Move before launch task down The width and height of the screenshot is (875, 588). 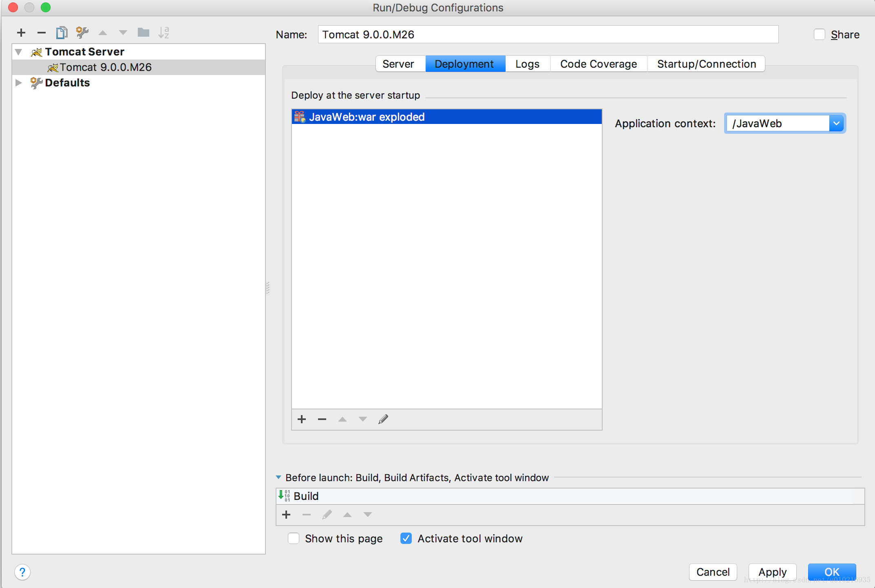tap(368, 515)
